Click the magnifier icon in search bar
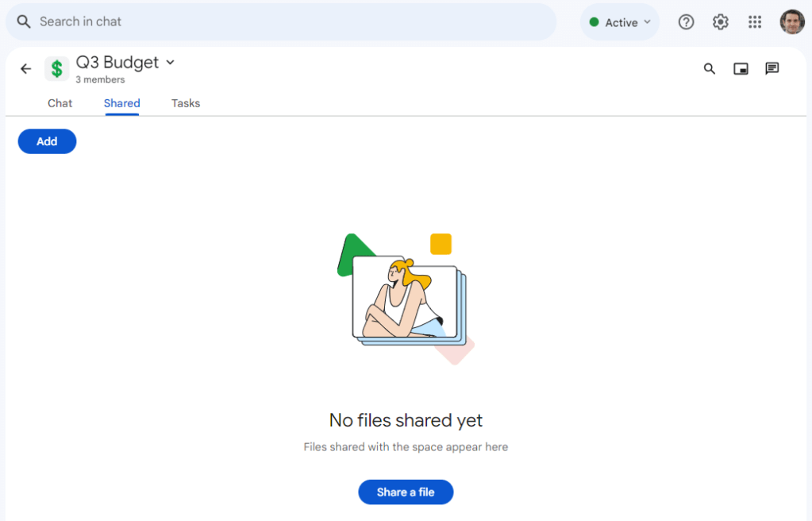The image size is (812, 521). 23,21
